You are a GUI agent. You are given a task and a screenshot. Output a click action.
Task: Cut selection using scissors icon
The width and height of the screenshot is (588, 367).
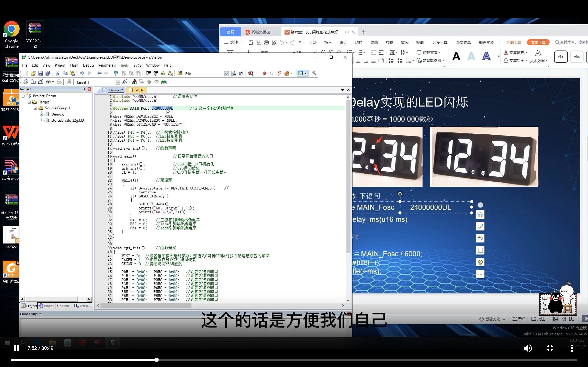pyautogui.click(x=57, y=73)
